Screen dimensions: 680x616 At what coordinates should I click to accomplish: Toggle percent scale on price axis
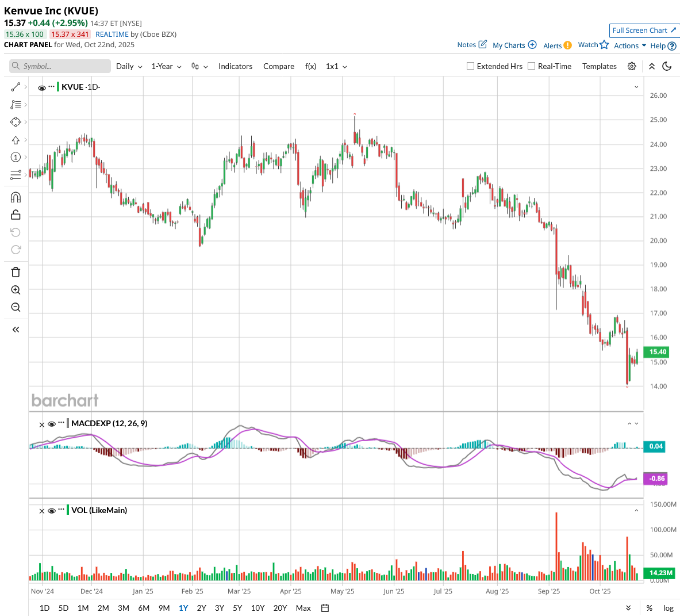[649, 608]
